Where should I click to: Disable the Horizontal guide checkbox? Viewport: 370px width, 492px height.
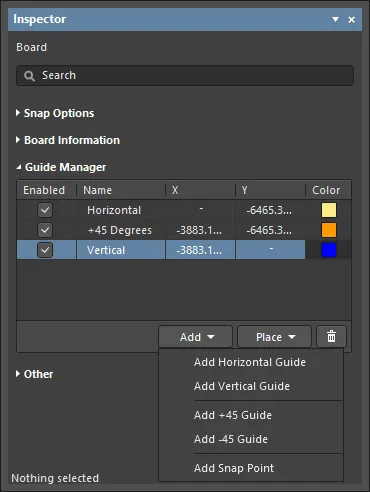[45, 210]
